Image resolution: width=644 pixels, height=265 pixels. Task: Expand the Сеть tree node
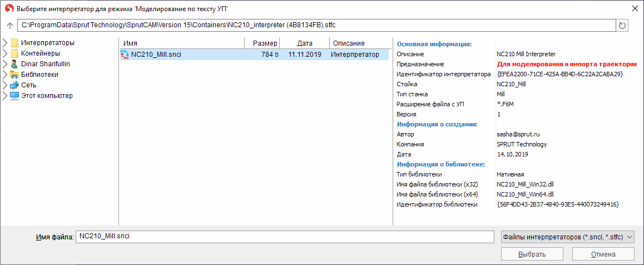pos(5,85)
